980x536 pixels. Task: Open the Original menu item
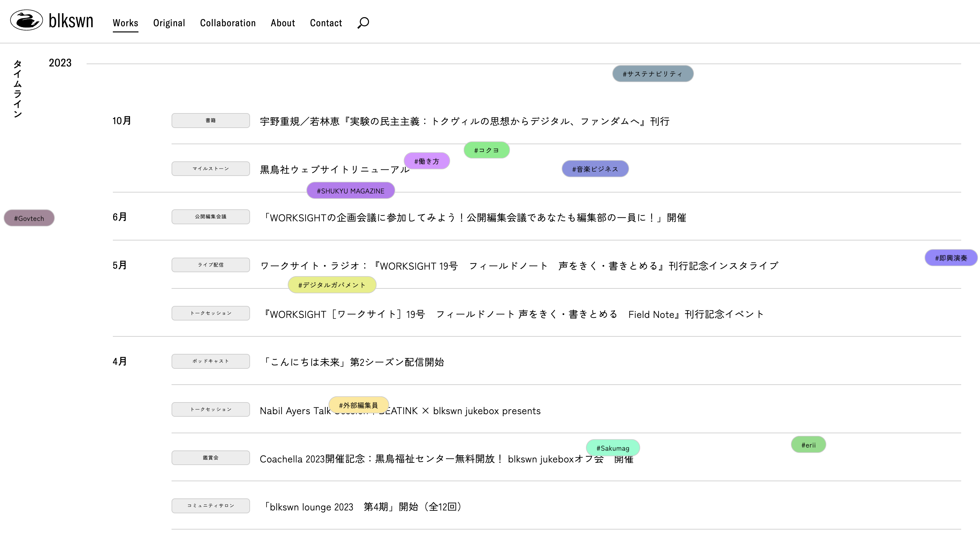[x=169, y=23]
